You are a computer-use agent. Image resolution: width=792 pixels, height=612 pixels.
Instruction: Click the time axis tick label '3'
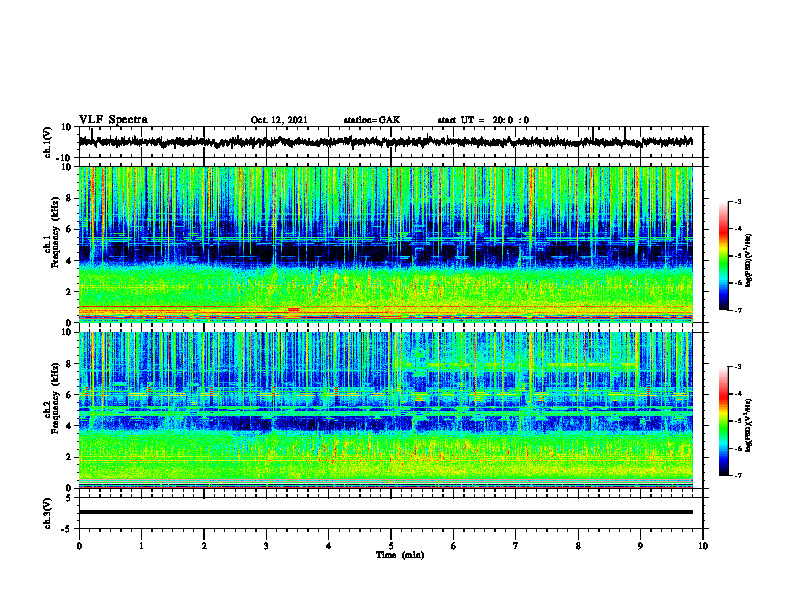pos(266,546)
